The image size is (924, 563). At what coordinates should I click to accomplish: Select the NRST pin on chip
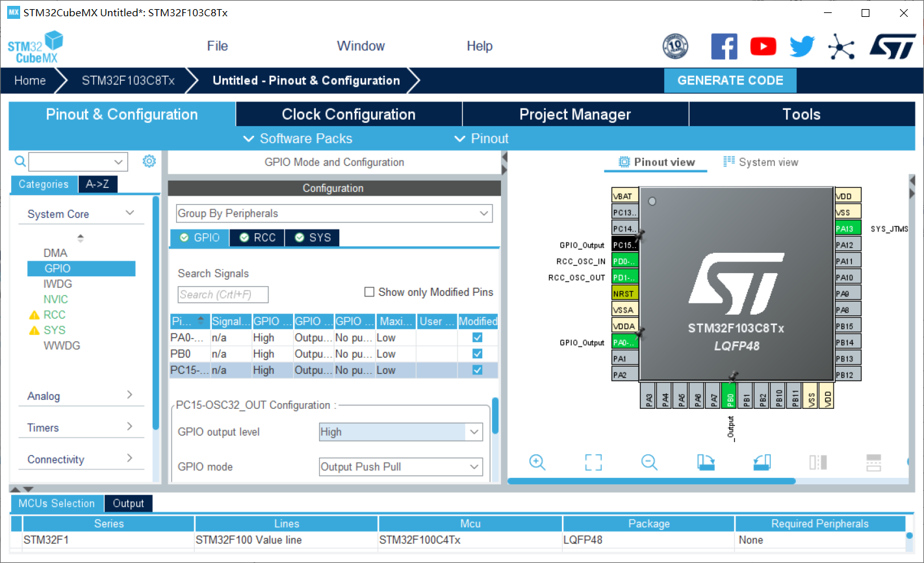pyautogui.click(x=624, y=294)
